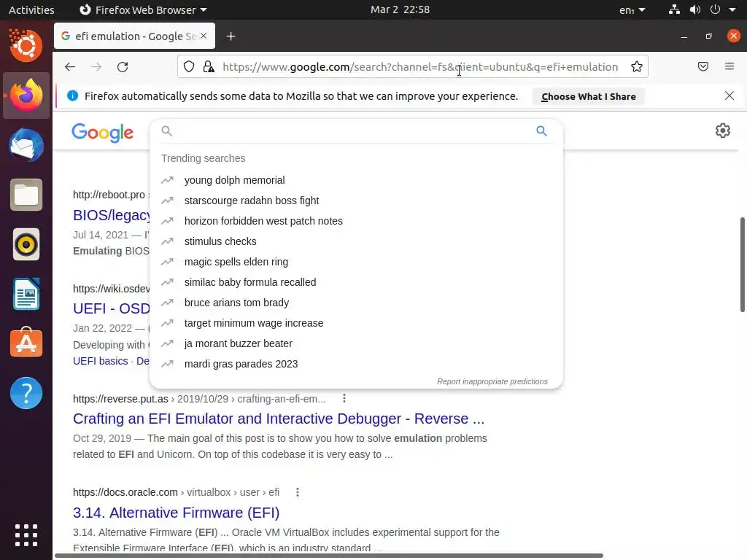
Task: Select suggestion similac baby formula recalled
Action: [356, 282]
